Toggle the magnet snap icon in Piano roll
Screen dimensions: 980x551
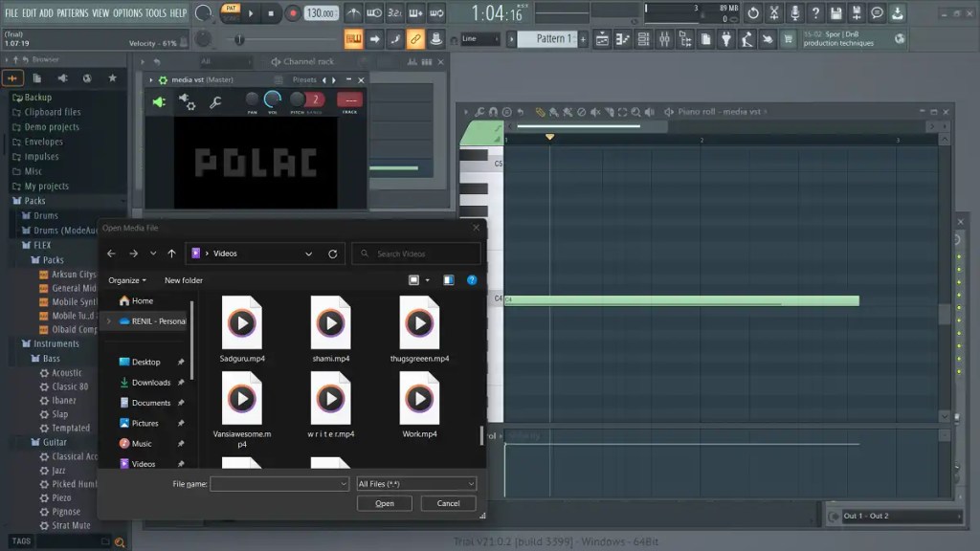coord(493,112)
